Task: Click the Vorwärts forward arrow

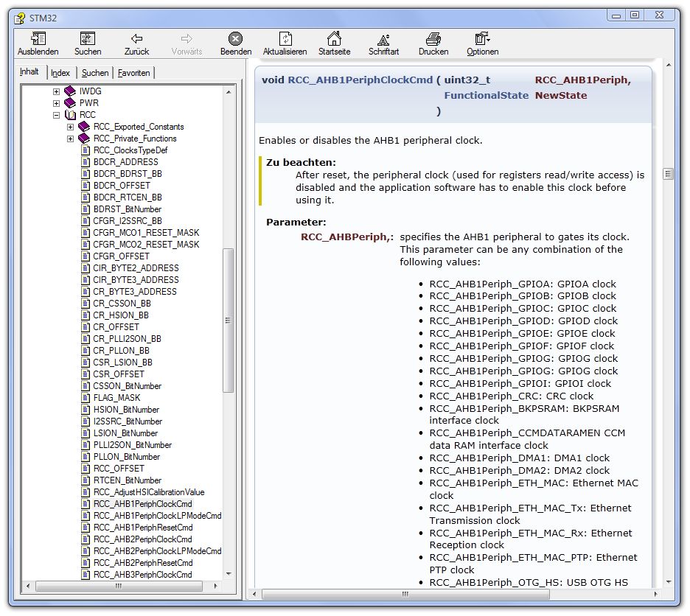Action: coord(187,39)
